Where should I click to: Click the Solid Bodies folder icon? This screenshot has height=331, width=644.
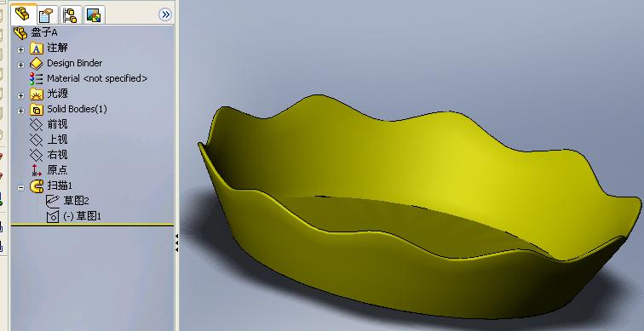pos(37,110)
